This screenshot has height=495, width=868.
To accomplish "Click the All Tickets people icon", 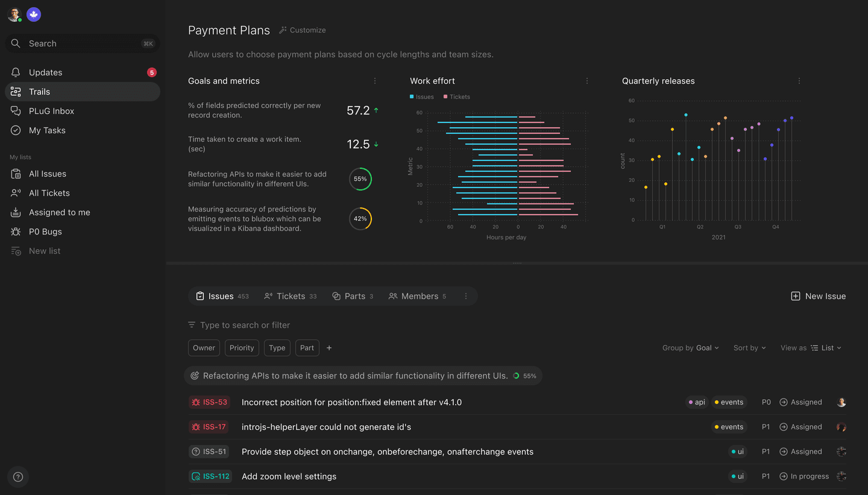I will tap(16, 193).
